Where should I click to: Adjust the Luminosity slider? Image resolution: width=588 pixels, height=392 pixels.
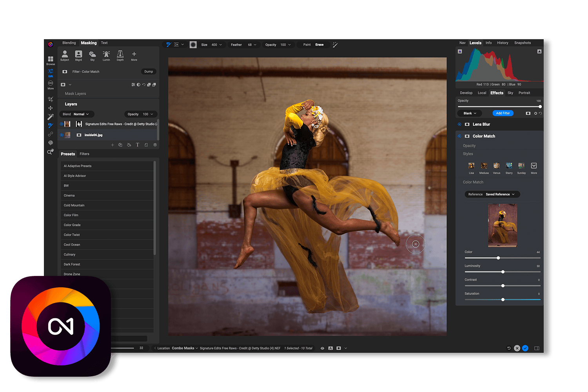pyautogui.click(x=503, y=272)
